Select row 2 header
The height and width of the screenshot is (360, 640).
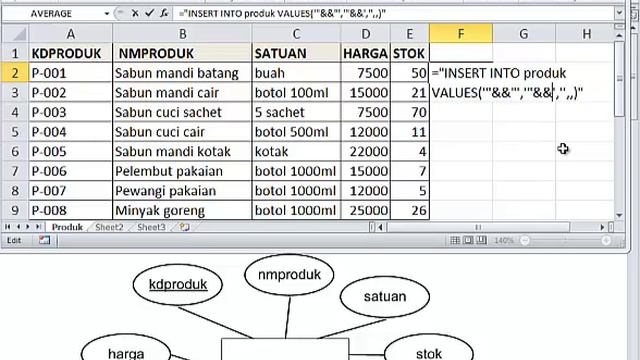pyautogui.click(x=15, y=73)
